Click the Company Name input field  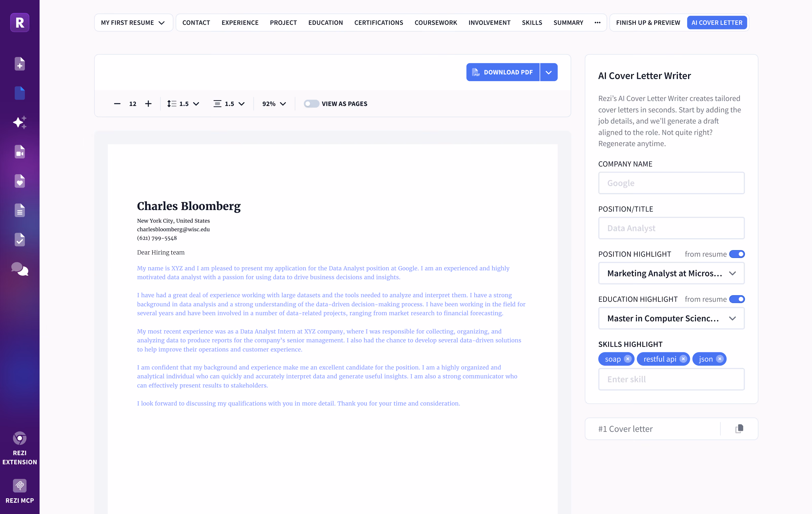point(671,183)
